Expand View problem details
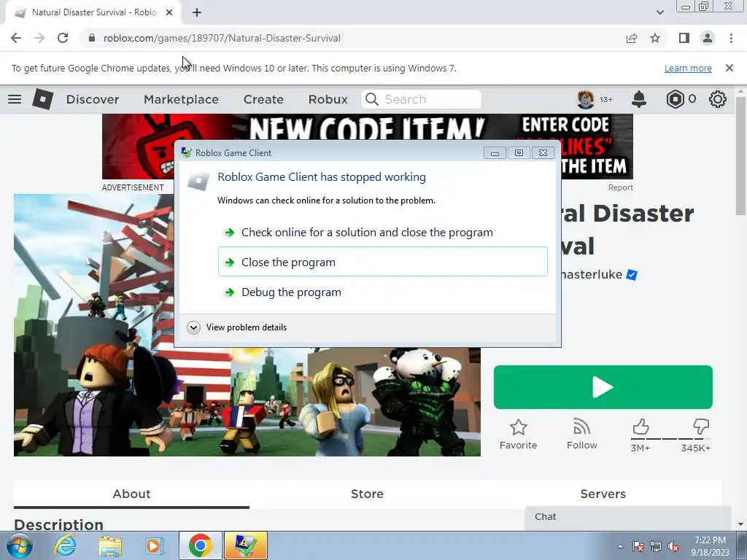The image size is (747, 560). click(x=237, y=327)
